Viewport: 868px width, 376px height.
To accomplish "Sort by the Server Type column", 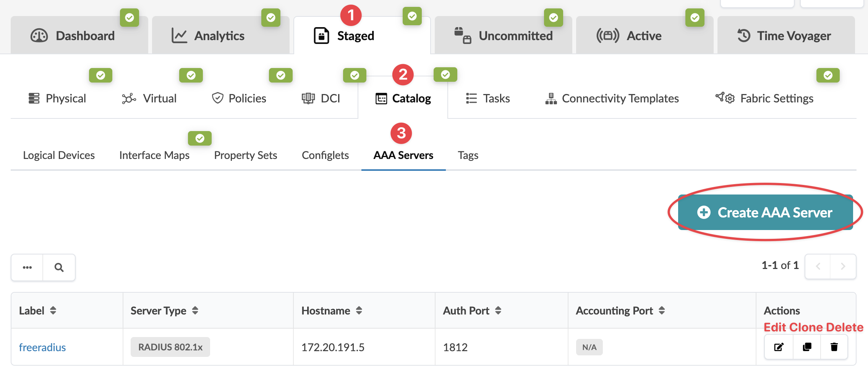I will point(195,311).
